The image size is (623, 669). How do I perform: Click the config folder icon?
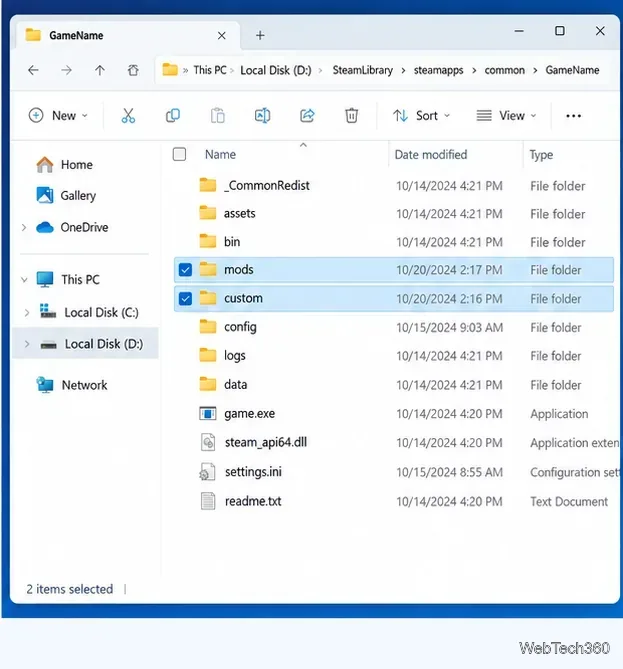[x=208, y=327]
